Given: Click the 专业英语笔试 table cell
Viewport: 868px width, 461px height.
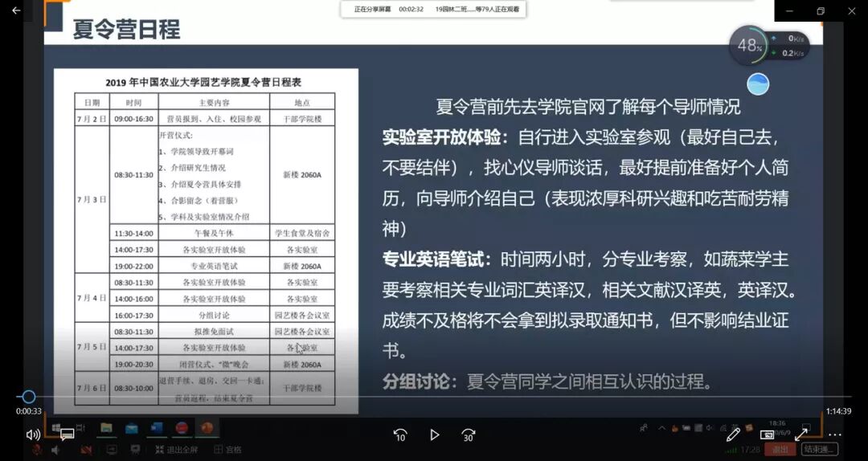Looking at the screenshot, I should tap(215, 266).
